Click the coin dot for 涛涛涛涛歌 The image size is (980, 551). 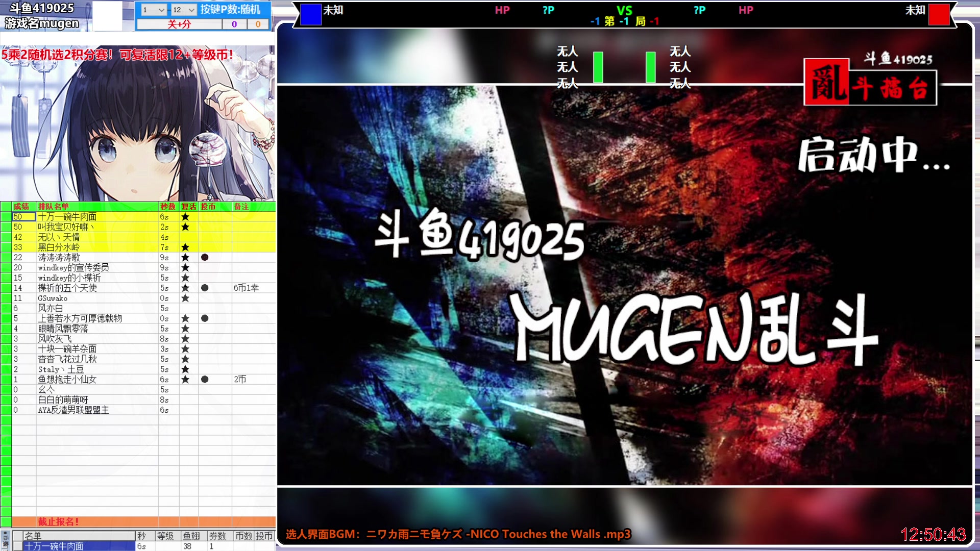pos(205,257)
